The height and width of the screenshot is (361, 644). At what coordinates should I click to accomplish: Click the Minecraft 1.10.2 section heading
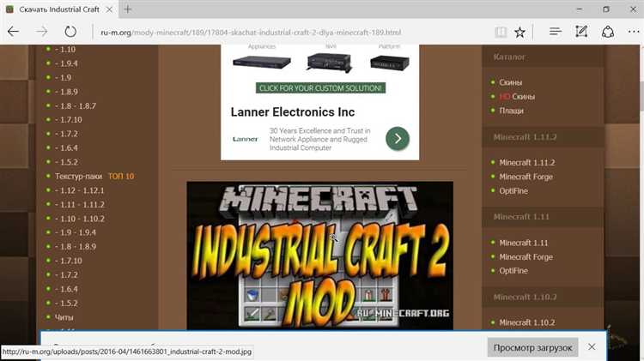(525, 297)
